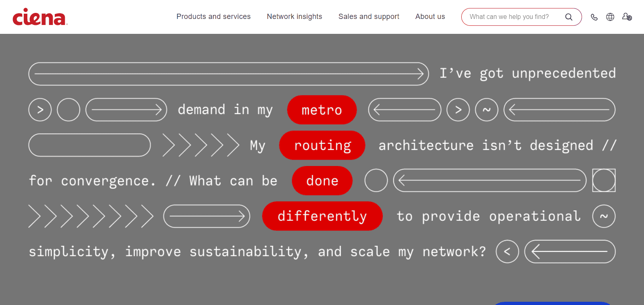Open the Products and services menu
The height and width of the screenshot is (305, 644).
(x=213, y=17)
